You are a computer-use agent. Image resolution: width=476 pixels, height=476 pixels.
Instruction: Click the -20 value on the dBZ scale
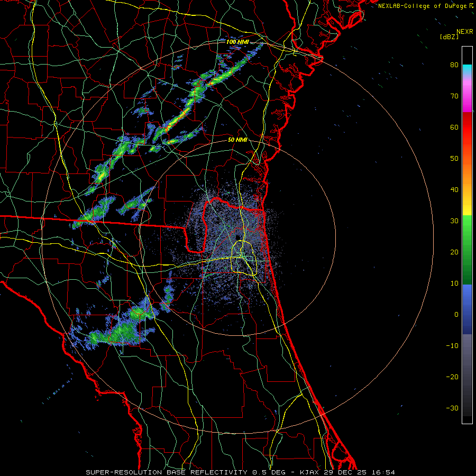[452, 377]
